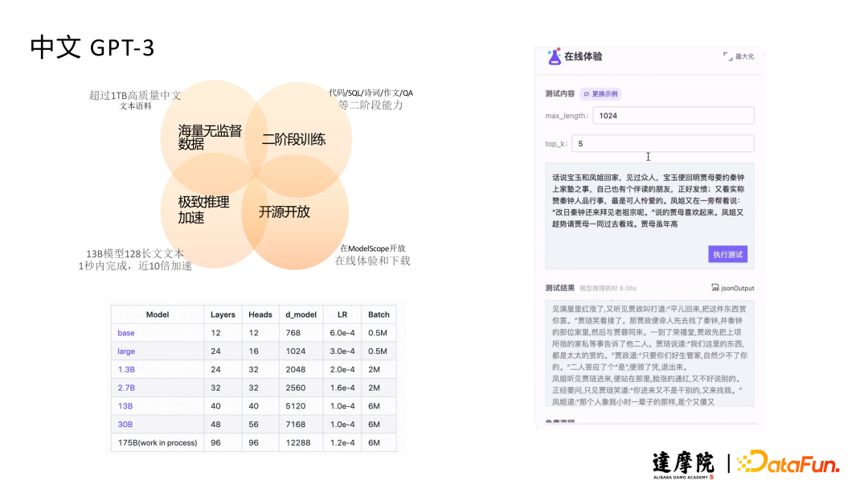Screen dimensions: 868x489
Task: Click the Batch column header
Action: click(379, 314)
